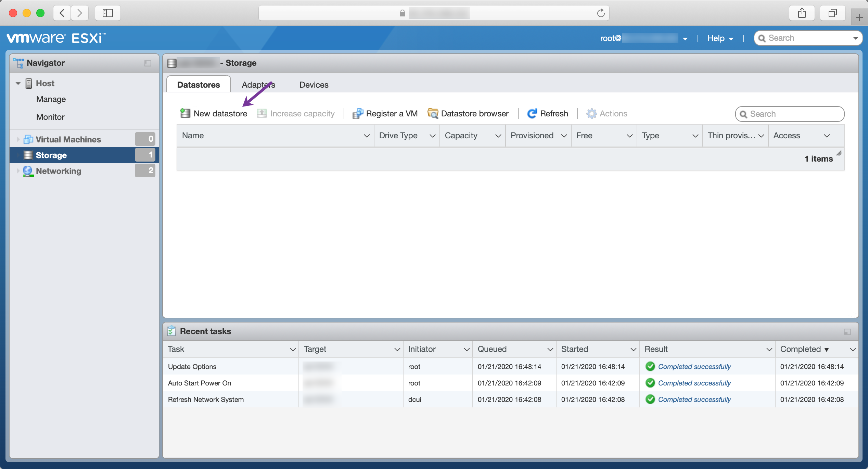Open the Capacity column dropdown chevron
The width and height of the screenshot is (868, 469).
coord(498,136)
